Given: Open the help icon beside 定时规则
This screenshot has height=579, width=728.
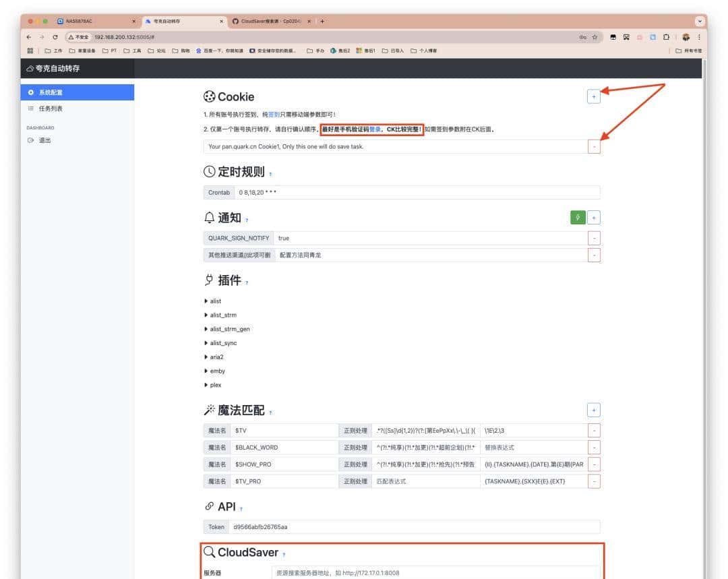Looking at the screenshot, I should 271,174.
